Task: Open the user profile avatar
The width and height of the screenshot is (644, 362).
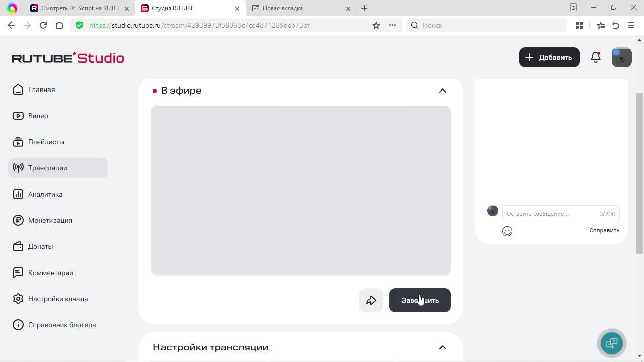Action: coord(621,57)
